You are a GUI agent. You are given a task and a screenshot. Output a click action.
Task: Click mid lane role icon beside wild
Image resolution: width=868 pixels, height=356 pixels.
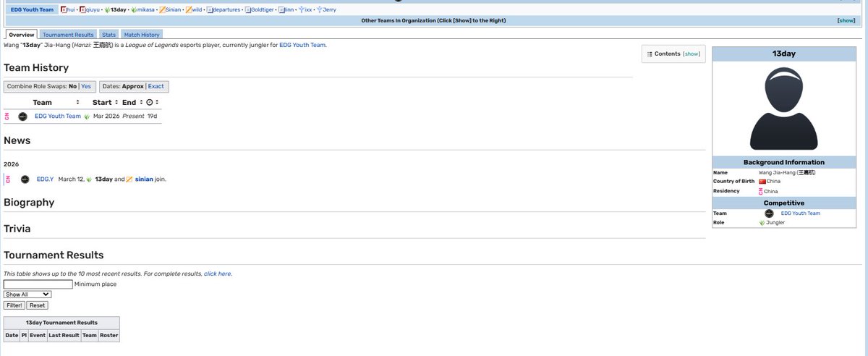[189, 9]
